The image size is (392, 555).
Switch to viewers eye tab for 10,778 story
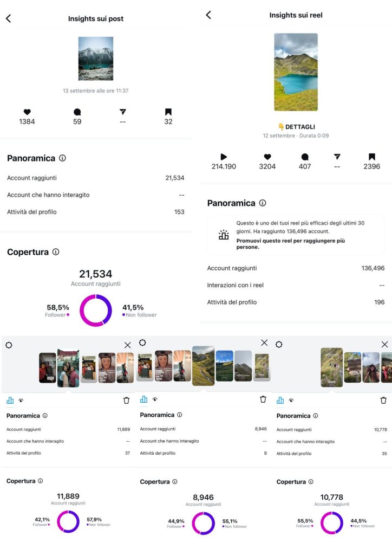(x=291, y=401)
